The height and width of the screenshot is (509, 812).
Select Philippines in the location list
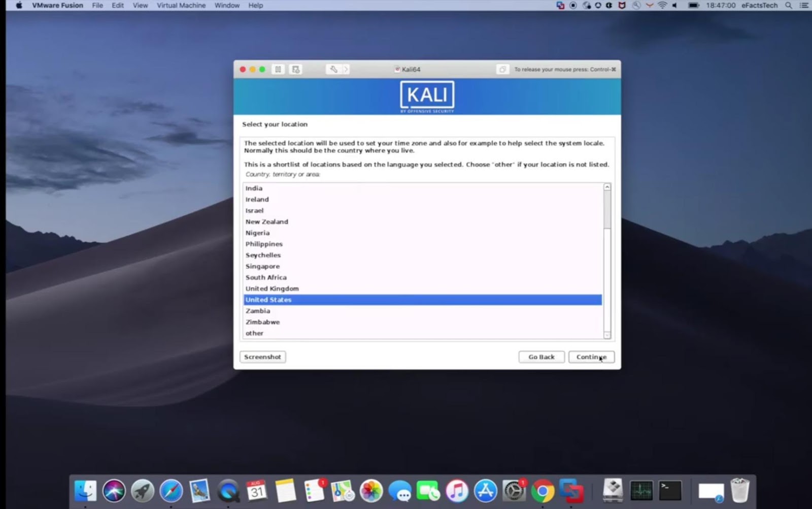423,244
